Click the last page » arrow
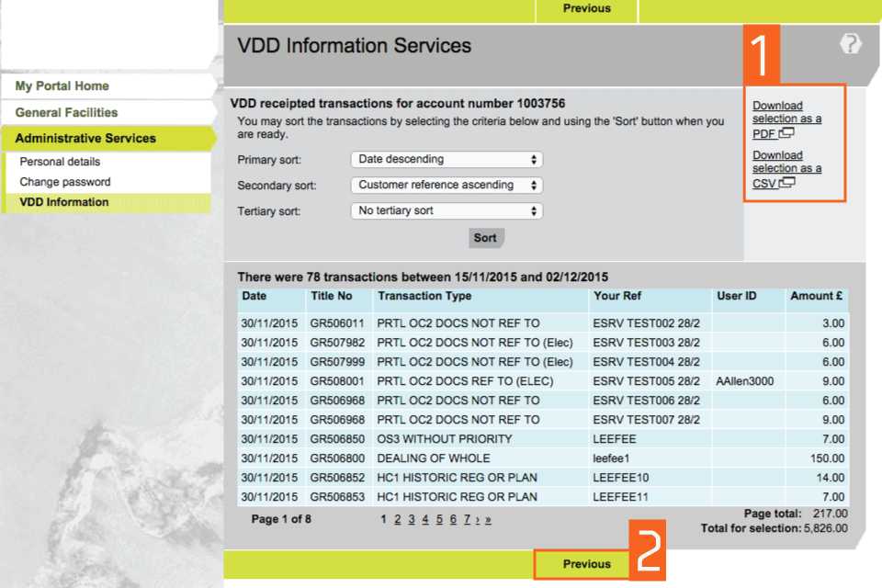This screenshot has height=588, width=882. [x=488, y=520]
